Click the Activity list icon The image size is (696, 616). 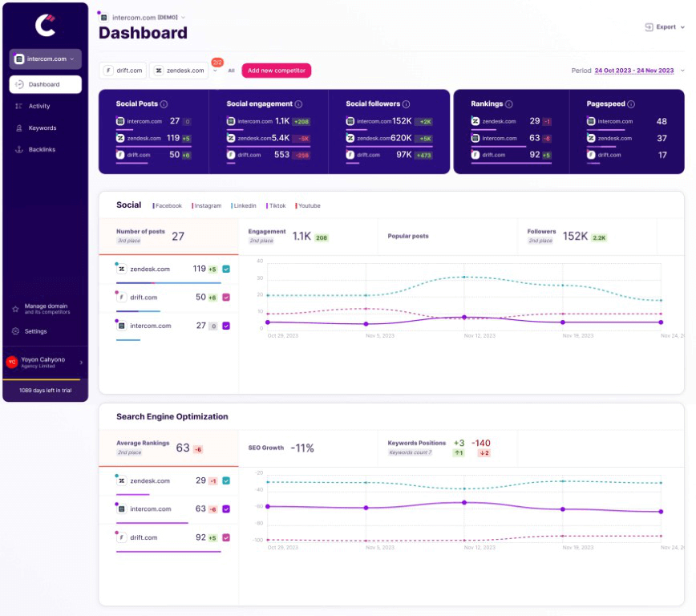pos(18,106)
